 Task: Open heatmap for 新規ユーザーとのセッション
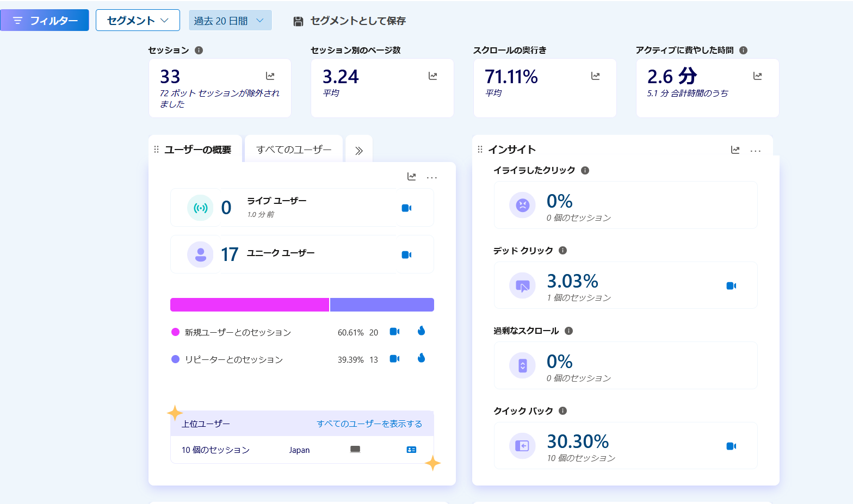pyautogui.click(x=421, y=331)
